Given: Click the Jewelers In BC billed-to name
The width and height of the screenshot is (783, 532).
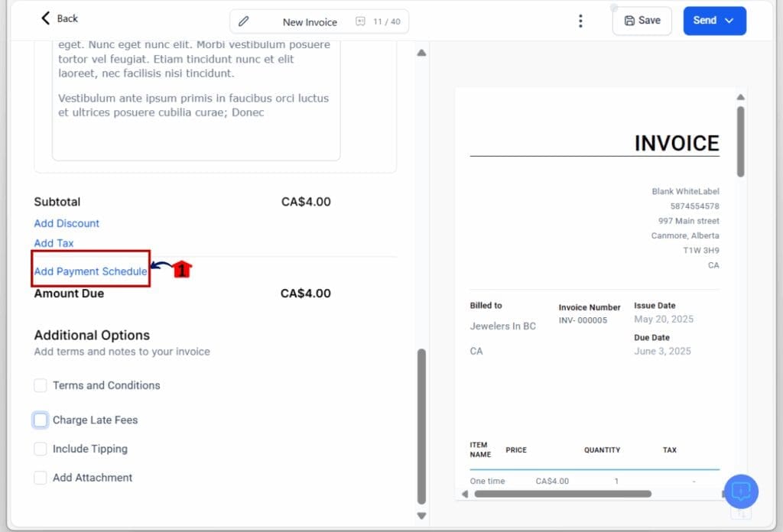Looking at the screenshot, I should pos(503,326).
